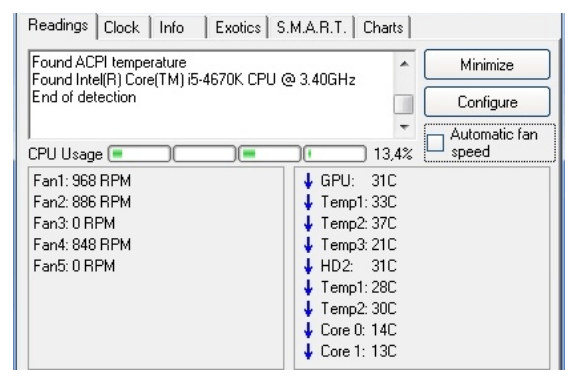Click the Temp1: 33C reading

point(358,202)
